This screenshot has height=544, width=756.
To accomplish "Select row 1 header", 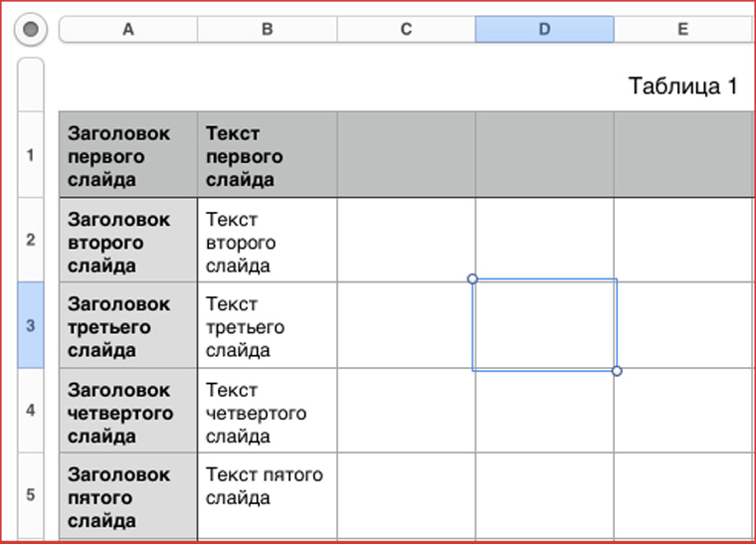I will (x=31, y=155).
